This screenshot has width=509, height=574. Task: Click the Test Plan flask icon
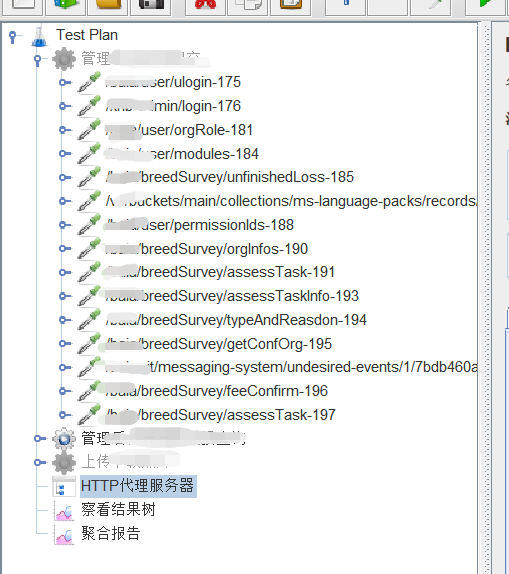pyautogui.click(x=40, y=36)
